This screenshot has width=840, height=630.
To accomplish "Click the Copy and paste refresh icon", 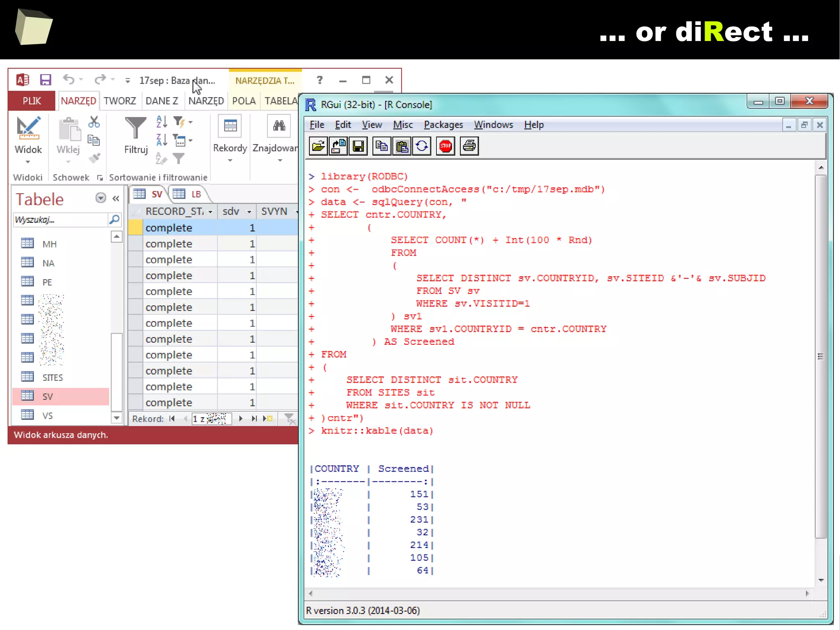I will click(422, 146).
